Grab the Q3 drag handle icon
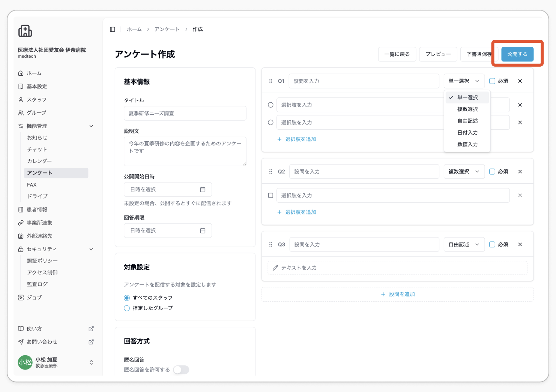 pyautogui.click(x=270, y=244)
